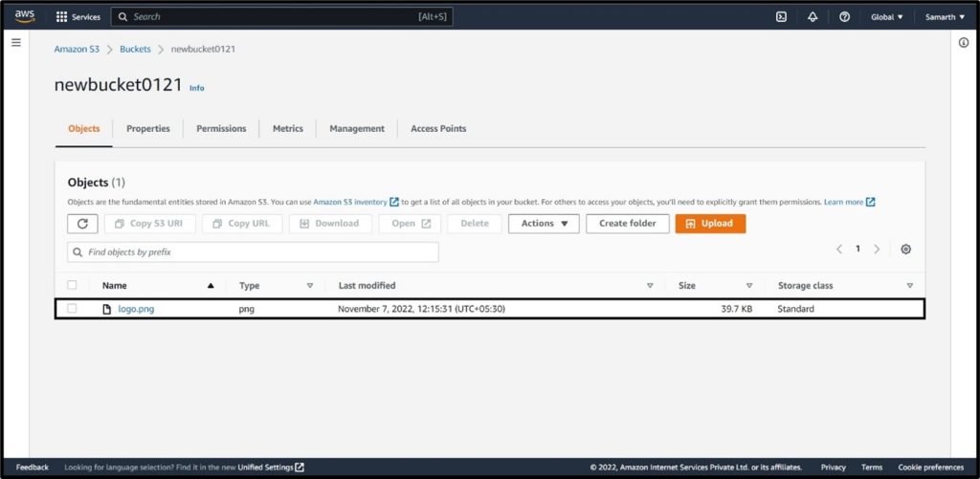This screenshot has width=980, height=479.
Task: Click the Delete button
Action: tap(475, 224)
